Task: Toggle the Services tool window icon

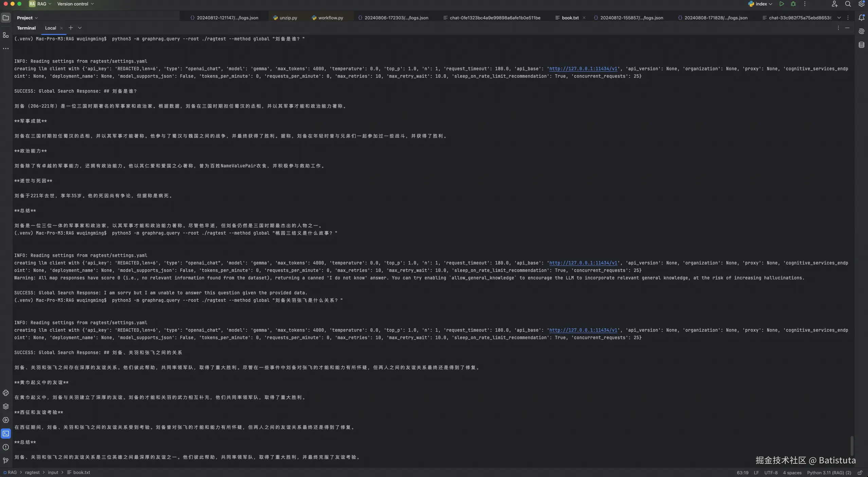Action: (6, 420)
